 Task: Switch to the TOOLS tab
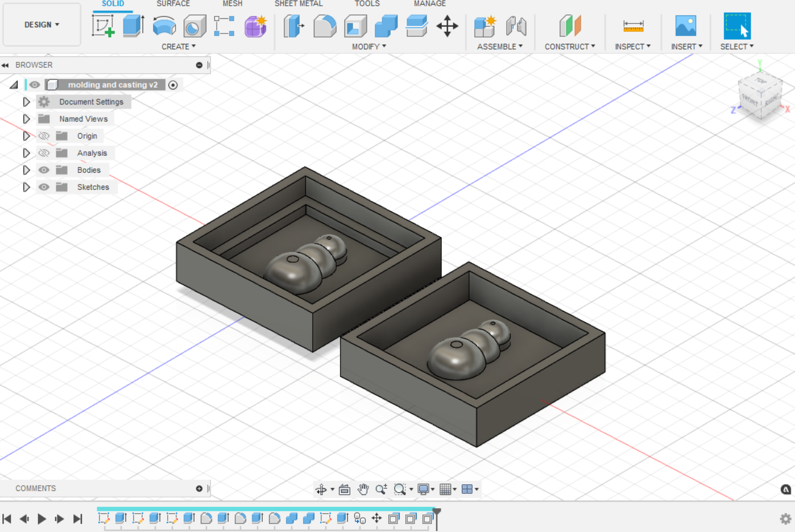click(x=367, y=4)
